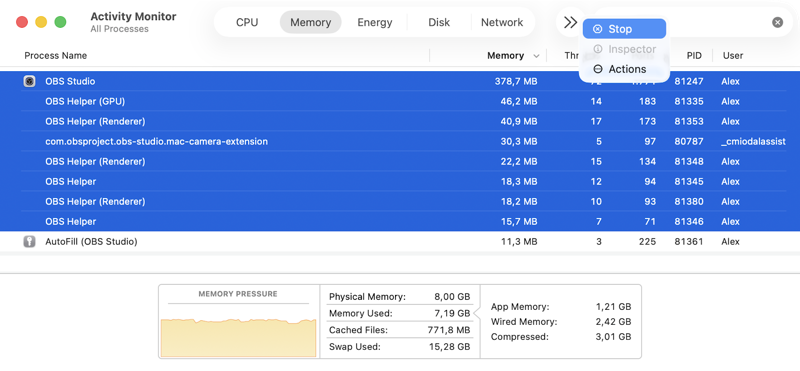This screenshot has width=800, height=371.
Task: Click PID 81380
Action: tap(689, 201)
